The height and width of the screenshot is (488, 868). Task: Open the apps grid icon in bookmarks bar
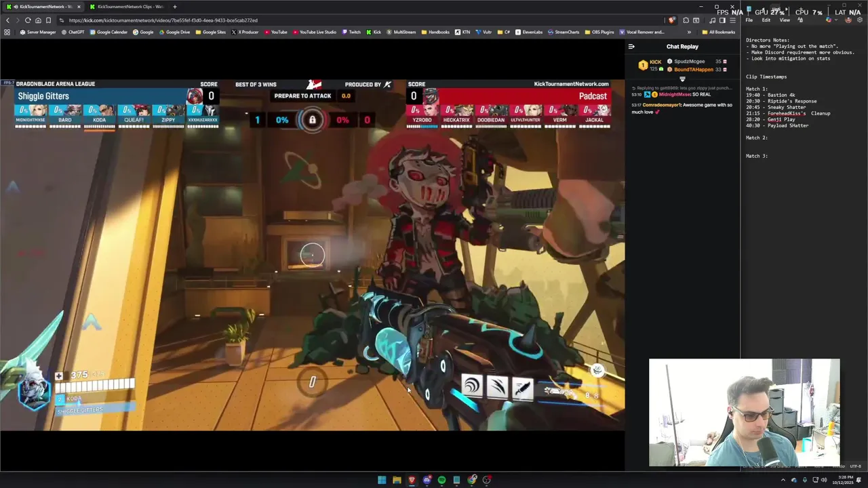7,32
